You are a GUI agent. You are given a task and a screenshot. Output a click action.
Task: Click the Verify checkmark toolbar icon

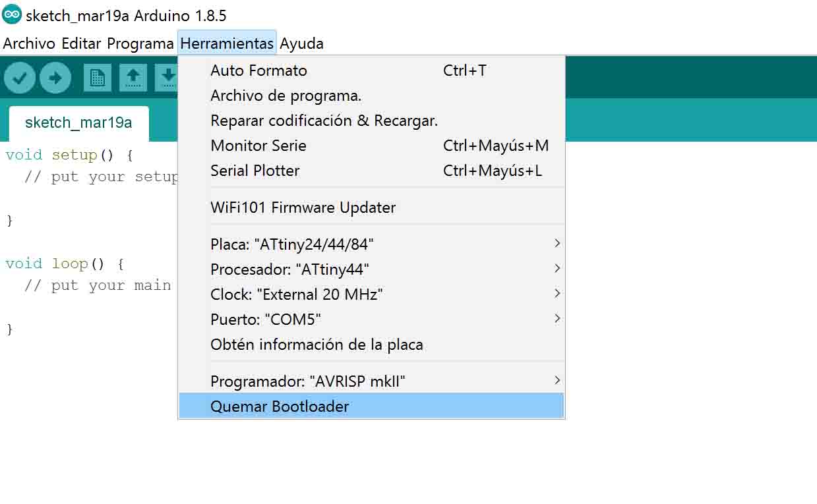coord(19,78)
